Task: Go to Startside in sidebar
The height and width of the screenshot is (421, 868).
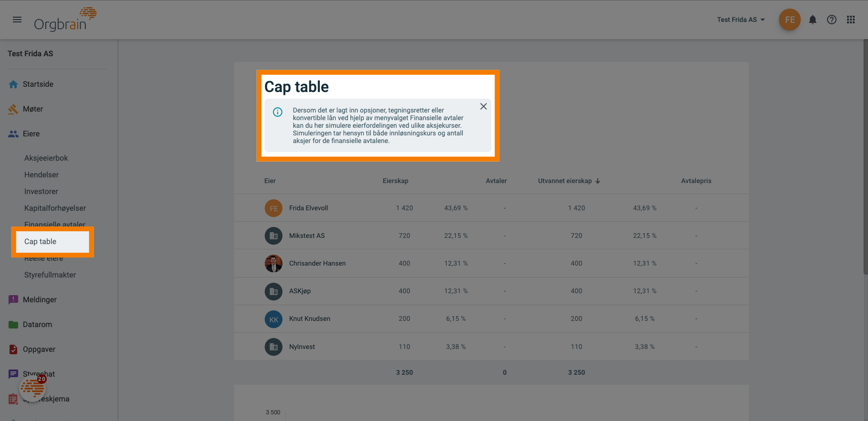Action: [x=38, y=84]
